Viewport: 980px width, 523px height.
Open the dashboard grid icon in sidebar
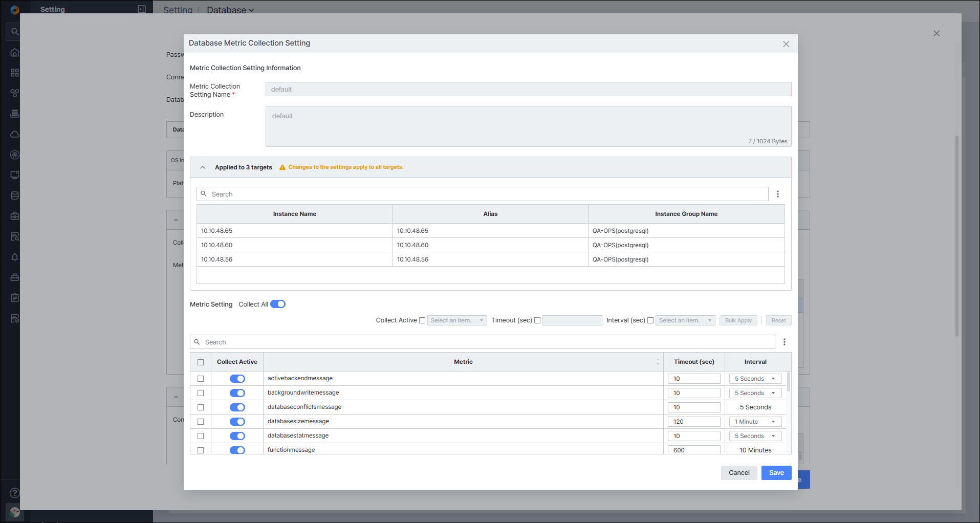(x=15, y=73)
